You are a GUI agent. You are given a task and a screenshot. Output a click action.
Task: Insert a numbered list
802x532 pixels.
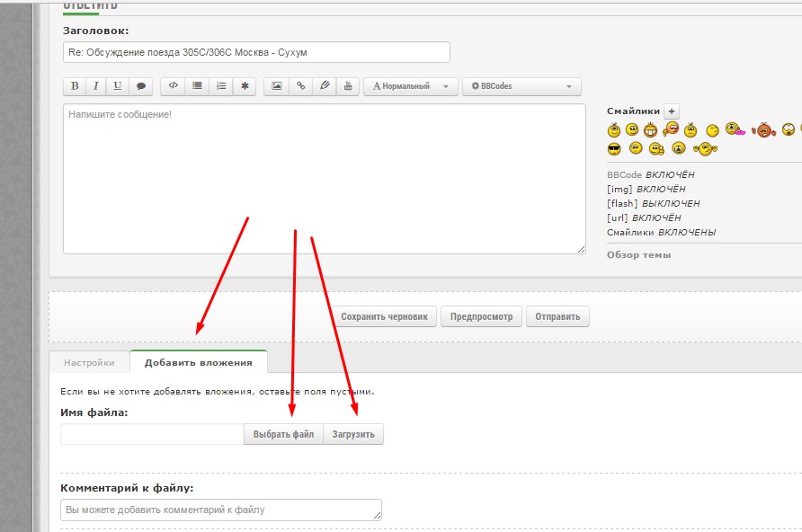(x=221, y=86)
